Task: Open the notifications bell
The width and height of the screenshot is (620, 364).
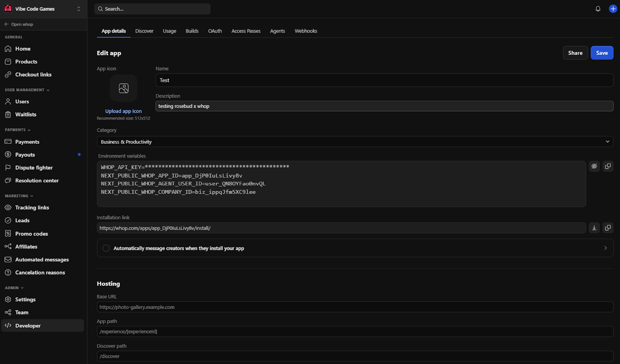Action: pos(598,9)
